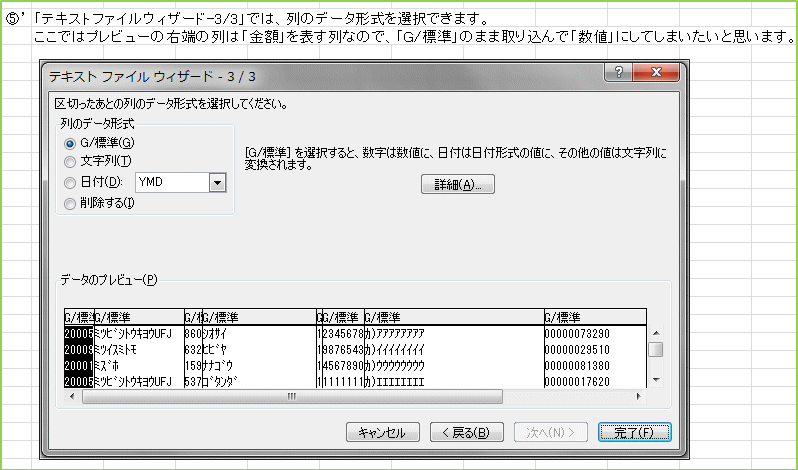Click the キャンセル button
Screen dimensions: 798x470
[383, 432]
